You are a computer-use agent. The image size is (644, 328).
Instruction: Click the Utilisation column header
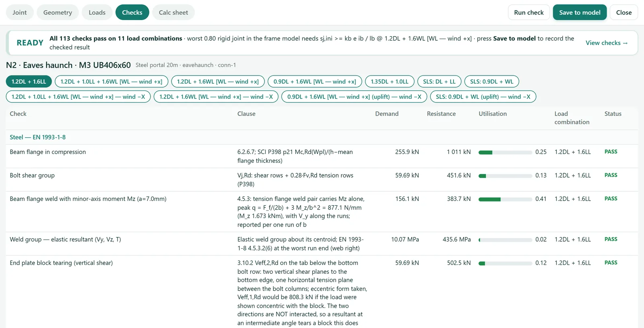[x=493, y=114]
